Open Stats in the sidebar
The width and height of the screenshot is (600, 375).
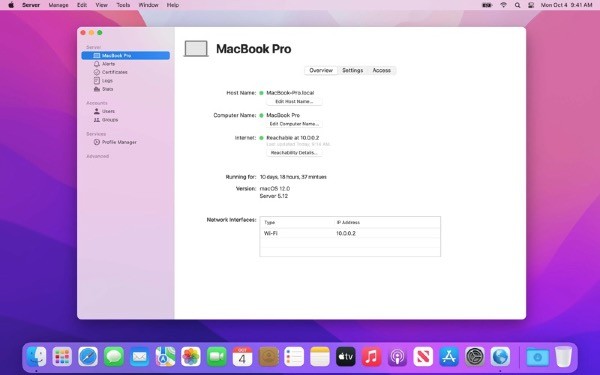click(x=103, y=89)
